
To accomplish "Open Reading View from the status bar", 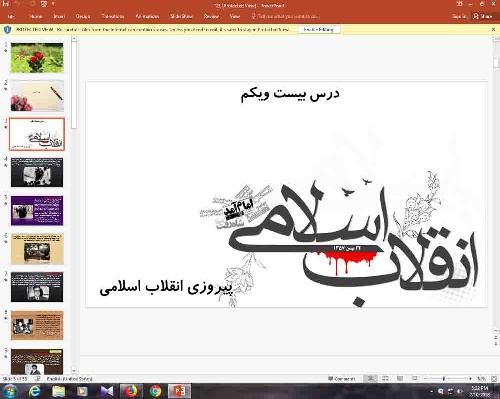I will point(400,378).
